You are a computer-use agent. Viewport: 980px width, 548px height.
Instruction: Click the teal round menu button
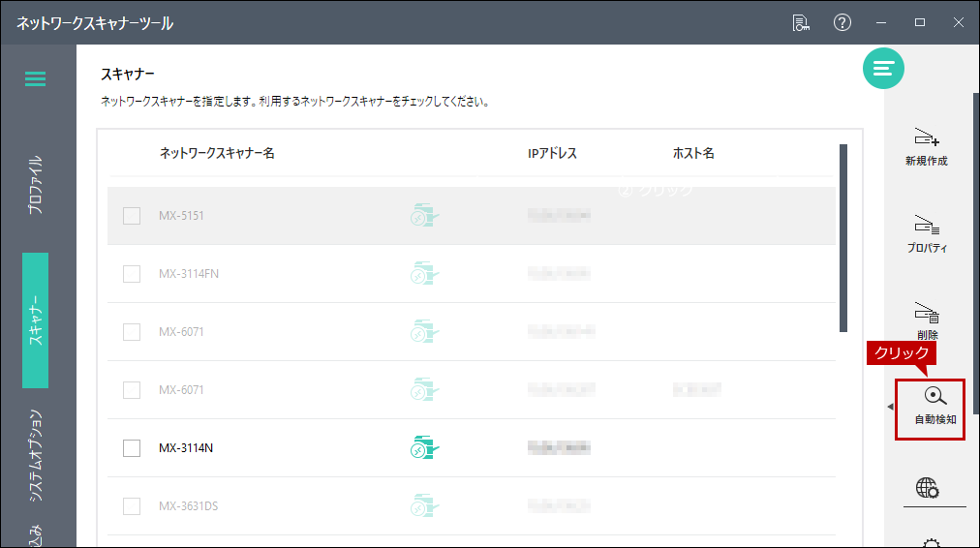pos(883,68)
